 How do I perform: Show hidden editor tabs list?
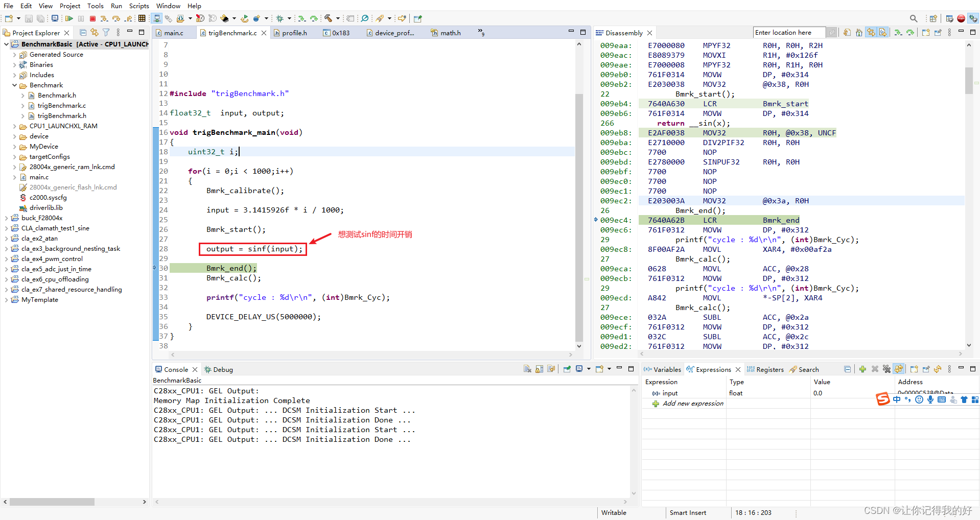pyautogui.click(x=481, y=33)
